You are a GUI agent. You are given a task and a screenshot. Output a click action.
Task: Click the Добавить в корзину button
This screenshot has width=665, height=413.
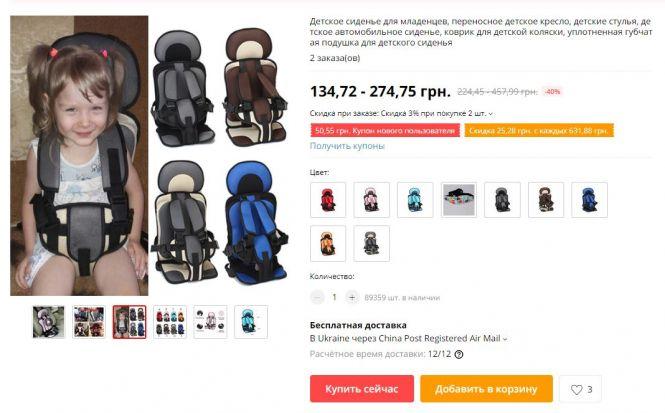(x=486, y=388)
